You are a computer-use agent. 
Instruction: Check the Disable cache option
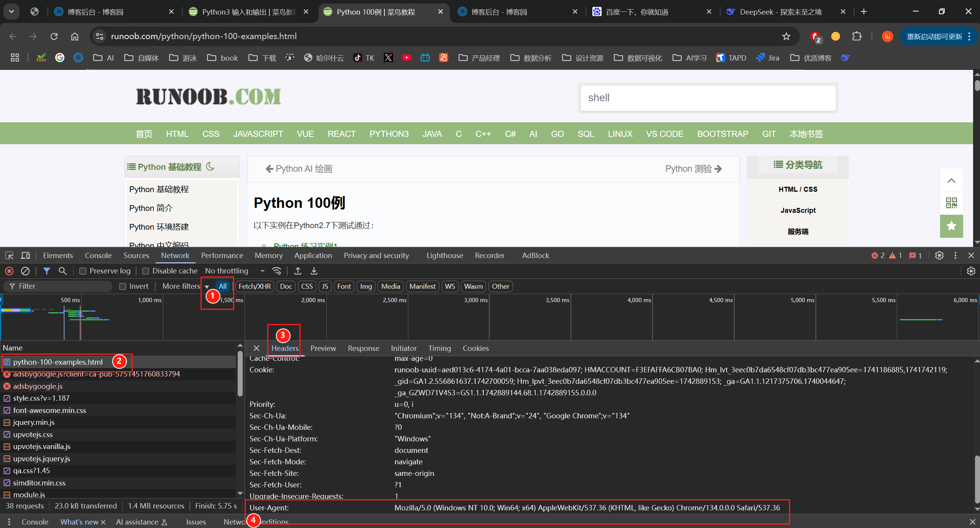click(146, 271)
